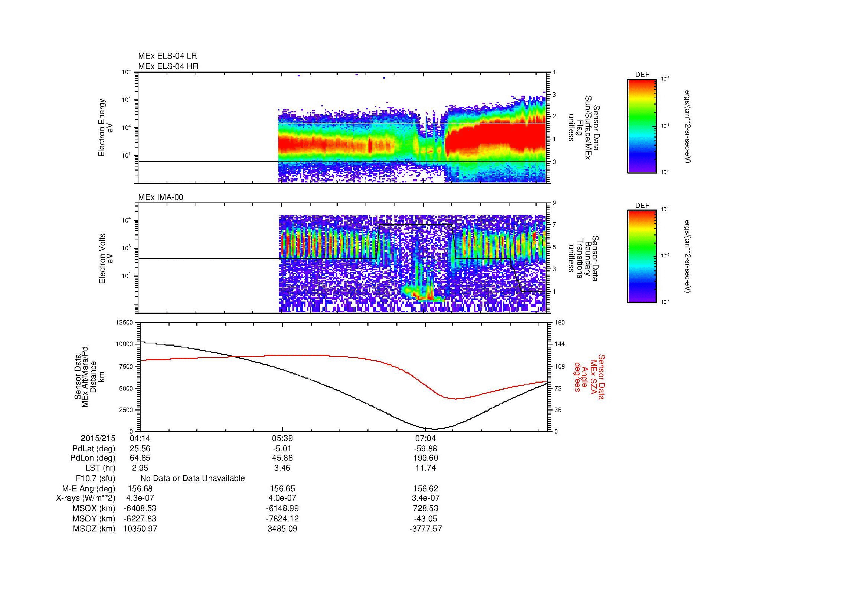868x613 pixels.
Task: Click the altitude and SZA line plot
Action: (343, 376)
